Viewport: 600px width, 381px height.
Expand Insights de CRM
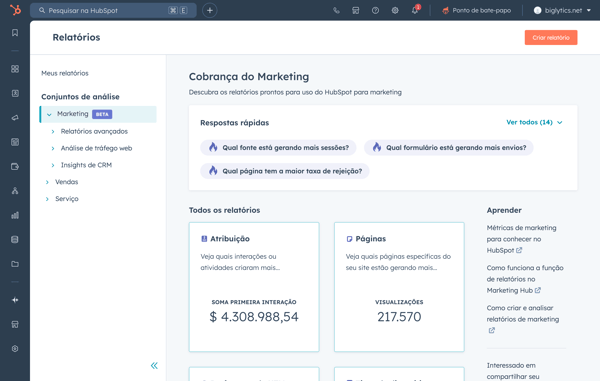point(53,165)
